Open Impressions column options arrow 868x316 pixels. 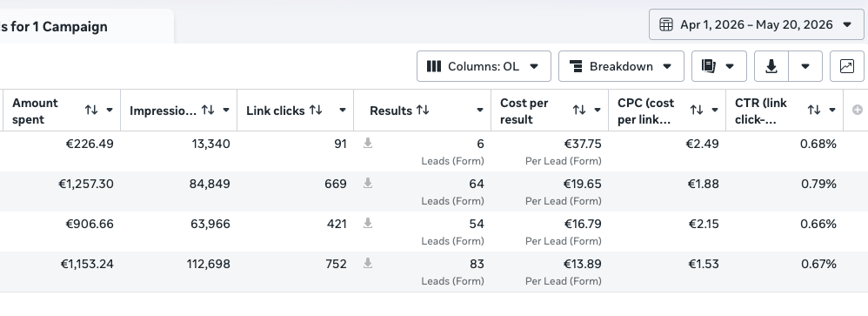tap(226, 110)
